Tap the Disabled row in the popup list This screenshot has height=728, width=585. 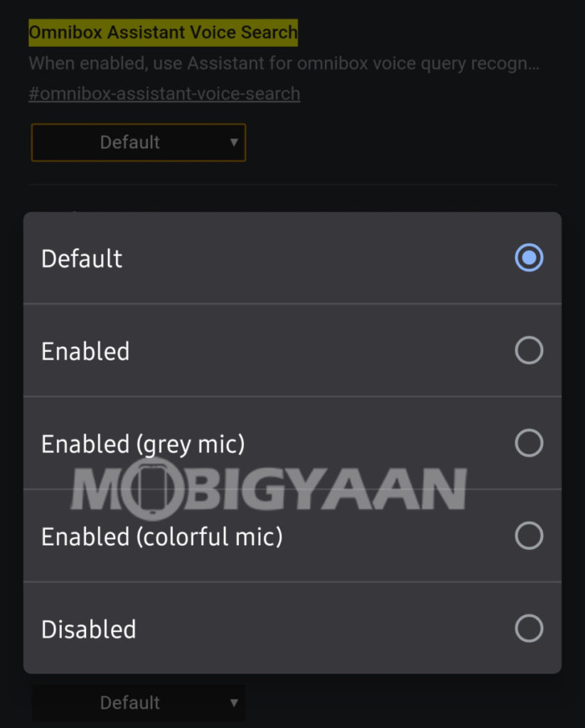[213, 628]
